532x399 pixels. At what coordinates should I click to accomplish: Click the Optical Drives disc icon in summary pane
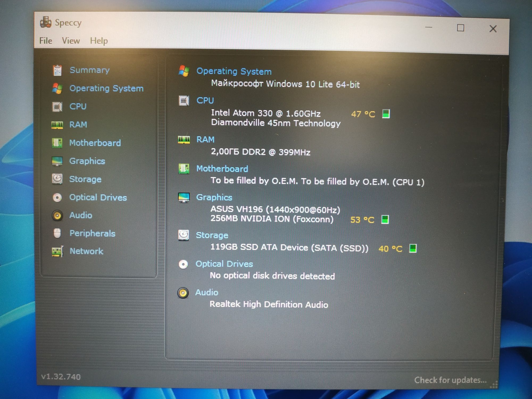183,264
